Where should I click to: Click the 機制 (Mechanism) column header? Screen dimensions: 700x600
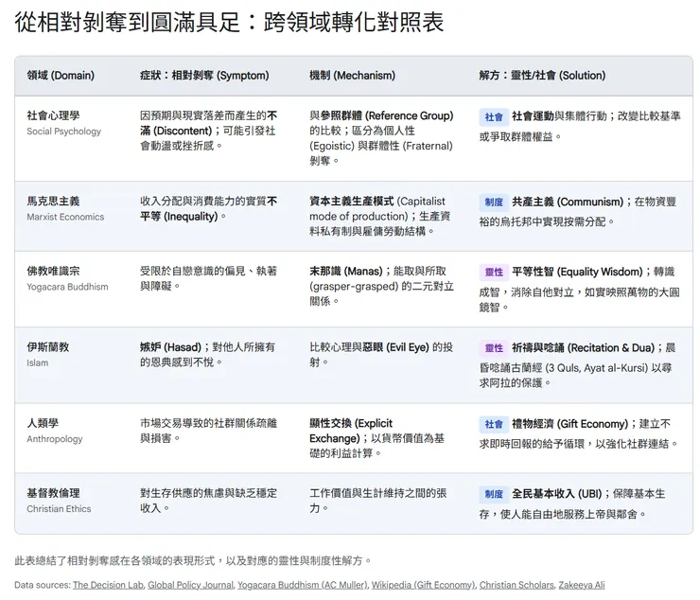tap(352, 75)
